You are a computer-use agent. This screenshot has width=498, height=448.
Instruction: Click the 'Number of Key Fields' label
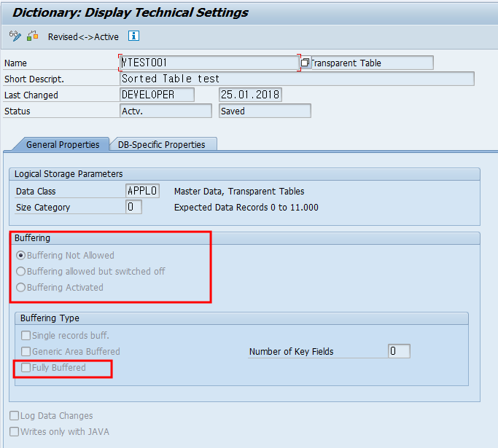click(291, 352)
